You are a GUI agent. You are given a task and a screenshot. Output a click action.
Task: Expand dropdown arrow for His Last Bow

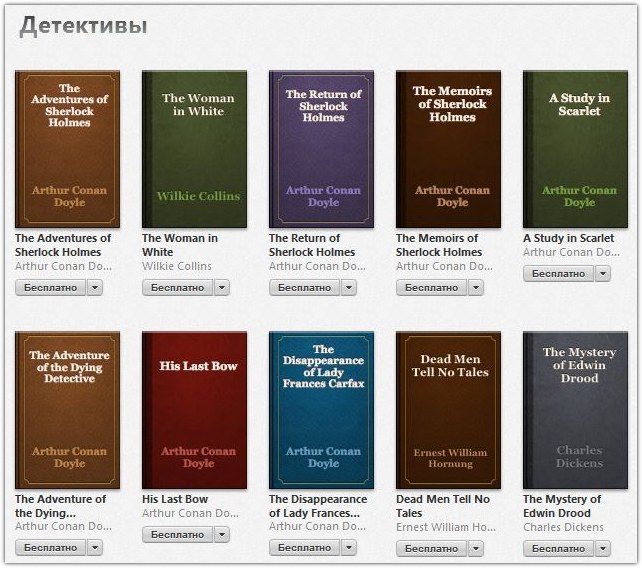(222, 534)
